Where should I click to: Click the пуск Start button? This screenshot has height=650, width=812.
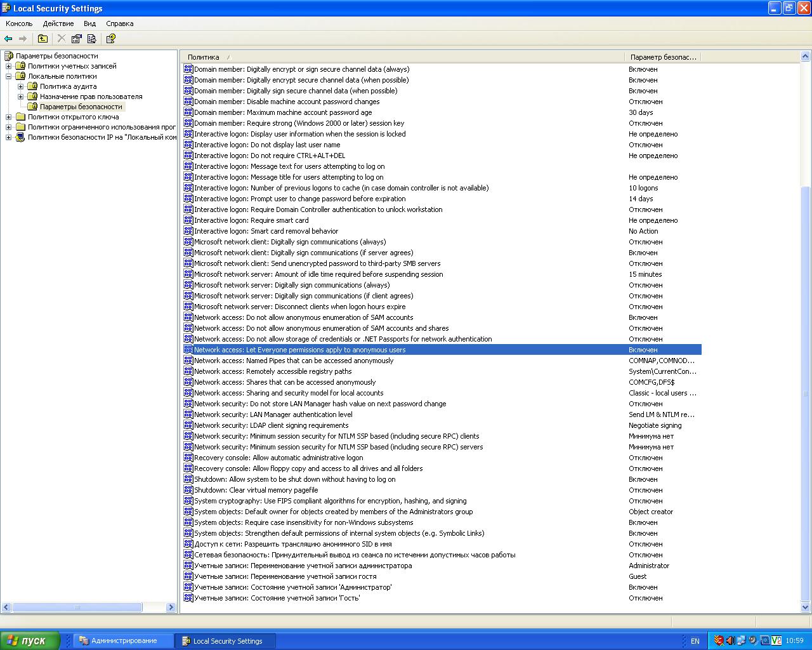point(30,640)
